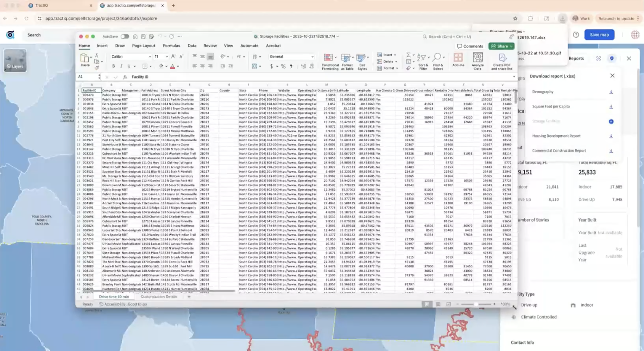Open the Formulas ribbon tab
644x351 pixels.
pyautogui.click(x=171, y=46)
